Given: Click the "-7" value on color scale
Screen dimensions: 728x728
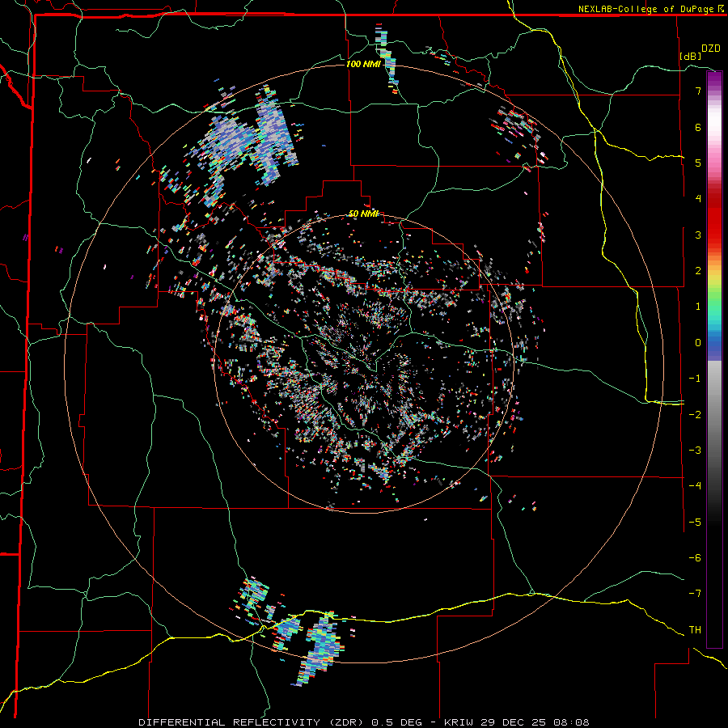Looking at the screenshot, I should (695, 594).
